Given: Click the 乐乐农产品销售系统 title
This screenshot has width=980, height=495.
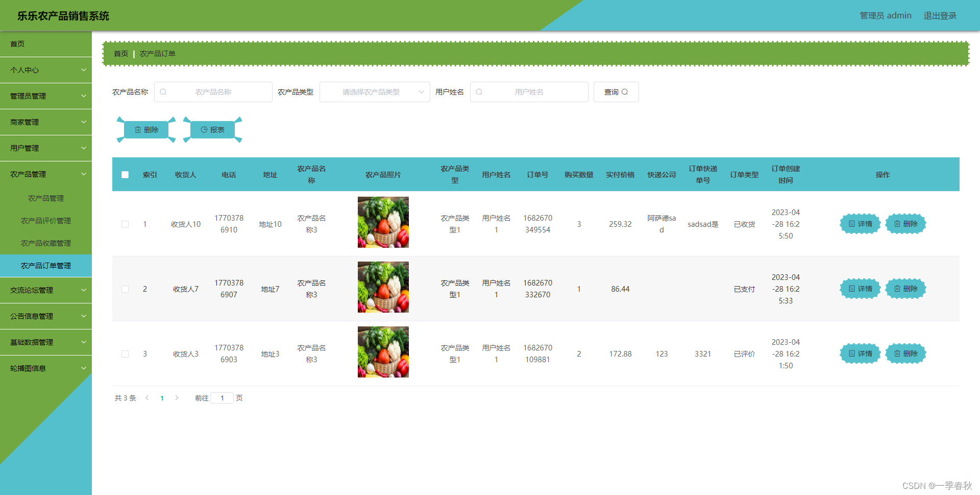Looking at the screenshot, I should [63, 16].
